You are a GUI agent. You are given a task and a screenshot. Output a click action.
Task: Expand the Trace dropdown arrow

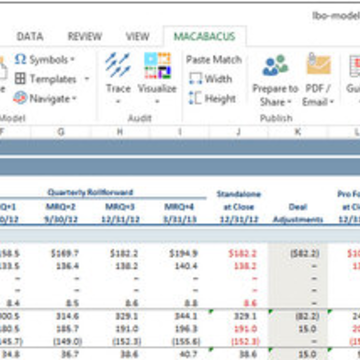[118, 101]
